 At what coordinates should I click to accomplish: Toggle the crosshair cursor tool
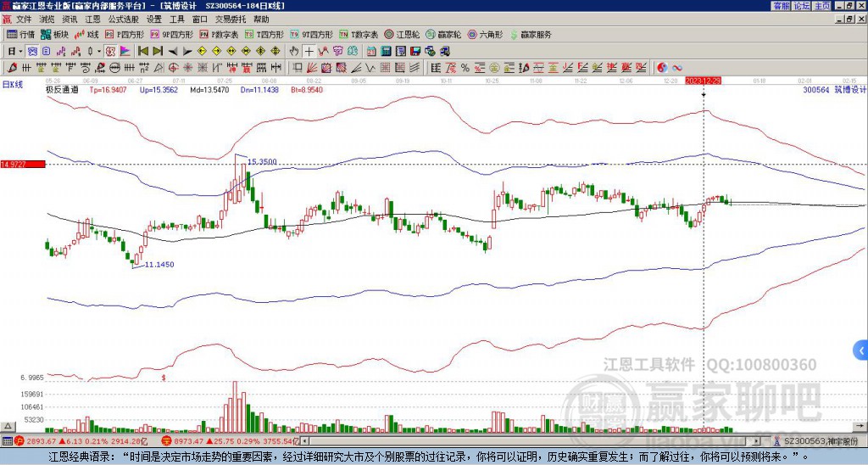pyautogui.click(x=309, y=52)
